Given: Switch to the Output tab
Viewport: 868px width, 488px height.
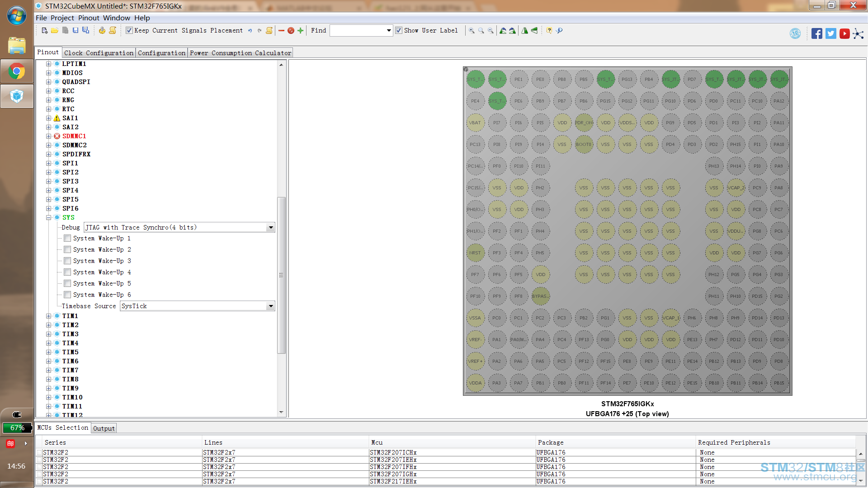Looking at the screenshot, I should point(104,428).
